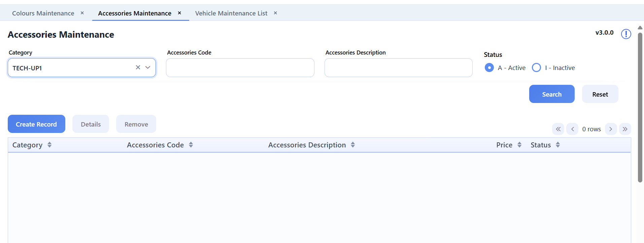Go to previous page of results

coord(572,129)
